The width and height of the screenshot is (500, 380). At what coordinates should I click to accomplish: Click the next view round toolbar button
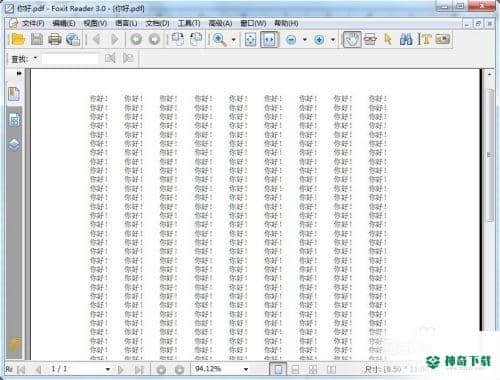point(154,39)
